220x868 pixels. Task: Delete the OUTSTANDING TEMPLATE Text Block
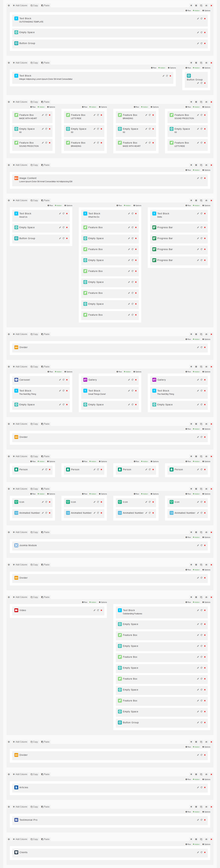pyautogui.click(x=205, y=19)
